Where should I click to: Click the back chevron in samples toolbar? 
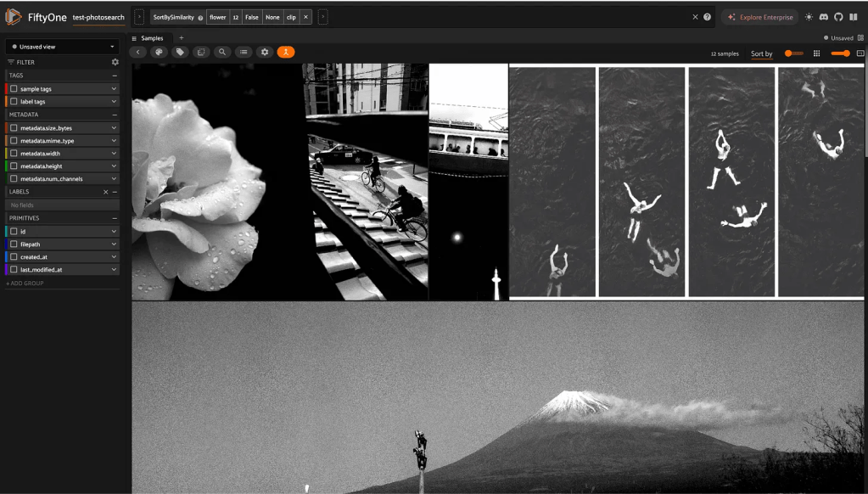[x=137, y=52]
